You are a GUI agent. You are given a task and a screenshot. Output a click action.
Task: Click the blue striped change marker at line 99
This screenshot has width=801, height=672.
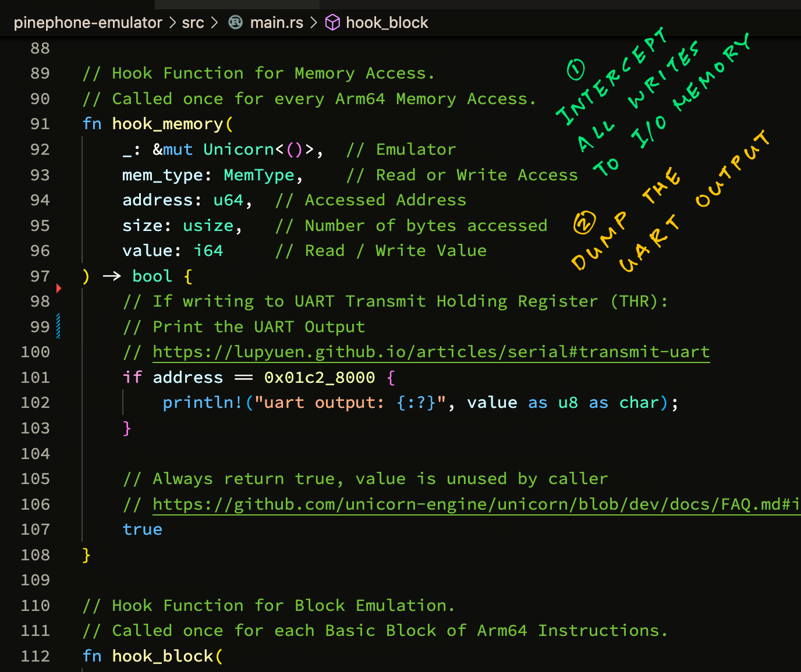(58, 326)
